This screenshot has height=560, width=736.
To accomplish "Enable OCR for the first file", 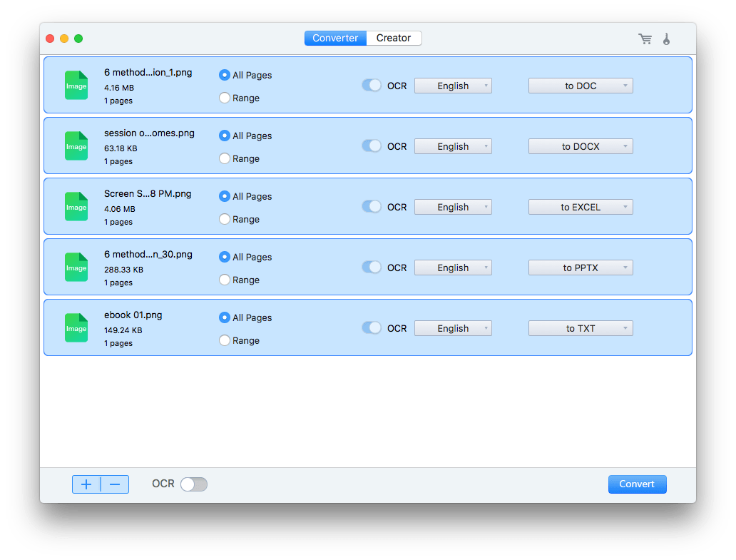I will (x=371, y=85).
